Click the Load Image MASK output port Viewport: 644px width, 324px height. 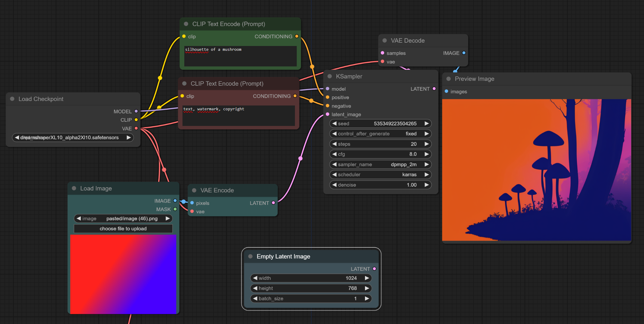coord(175,209)
